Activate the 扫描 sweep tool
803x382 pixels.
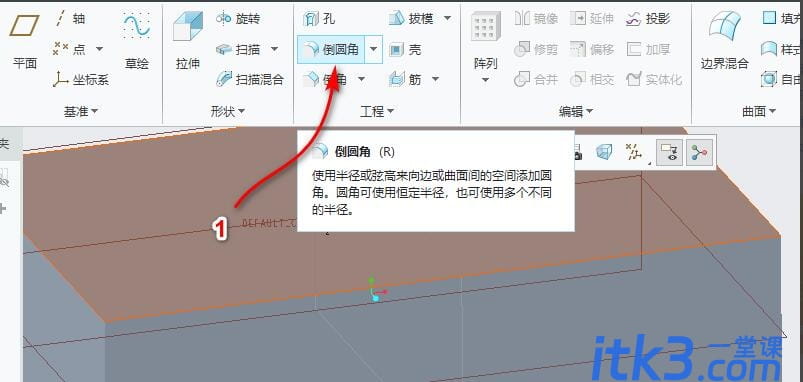[239, 50]
